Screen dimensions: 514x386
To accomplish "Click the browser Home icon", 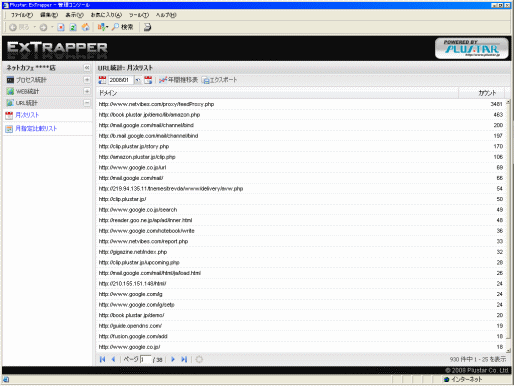I will click(x=85, y=27).
